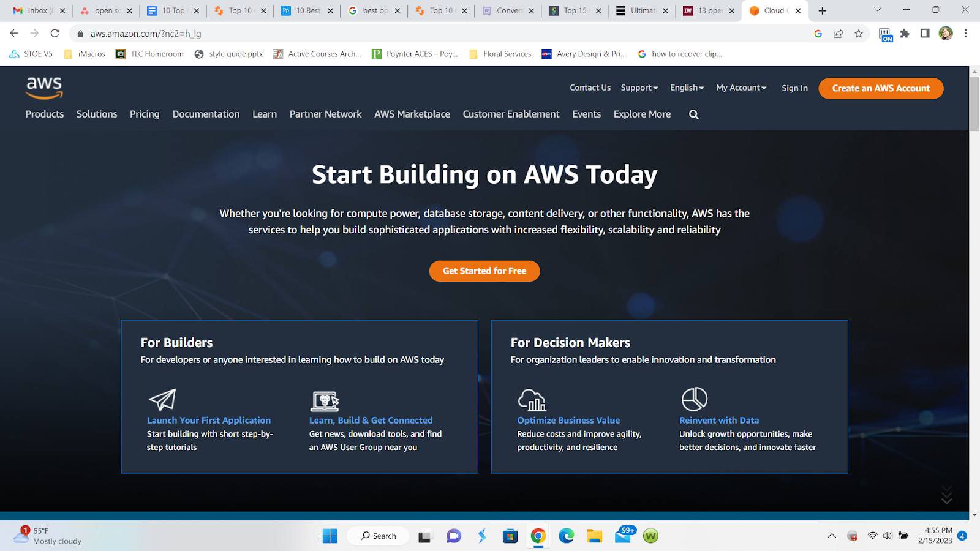Bookmark the page with the star icon
Image resolution: width=980 pixels, height=551 pixels.
(x=859, y=34)
